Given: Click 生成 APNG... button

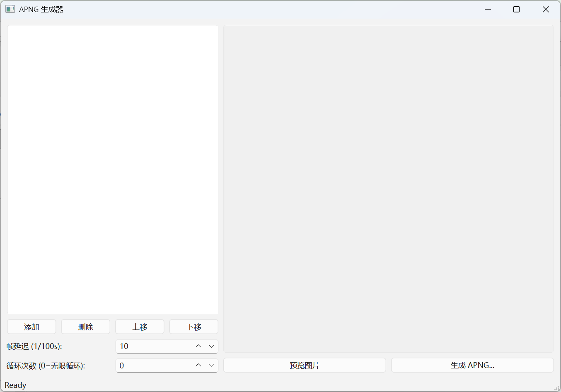Looking at the screenshot, I should (x=472, y=365).
